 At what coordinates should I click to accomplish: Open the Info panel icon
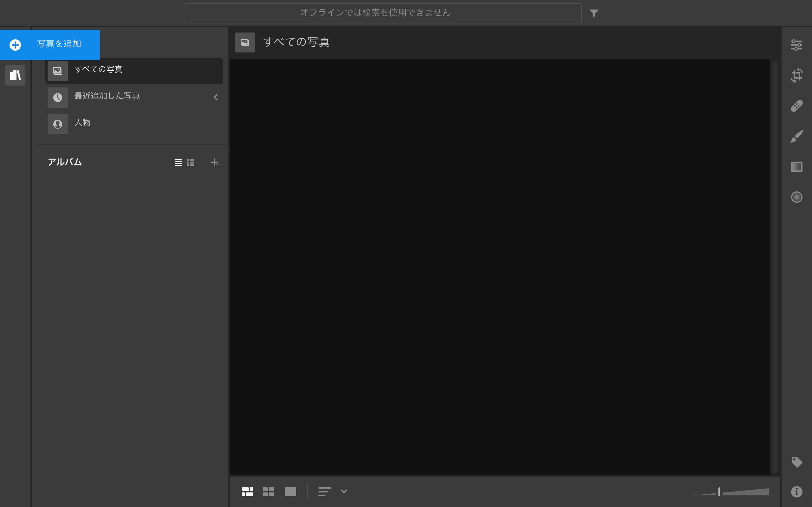[x=796, y=491]
